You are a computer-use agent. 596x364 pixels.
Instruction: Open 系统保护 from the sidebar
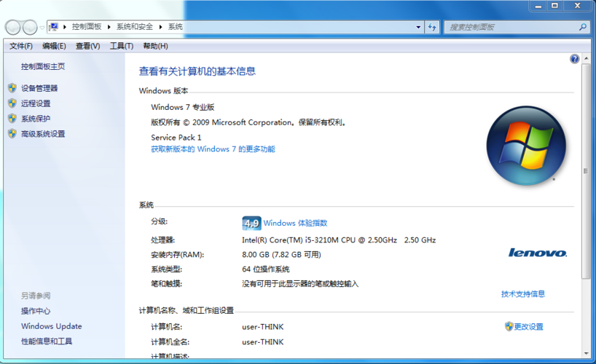point(36,119)
